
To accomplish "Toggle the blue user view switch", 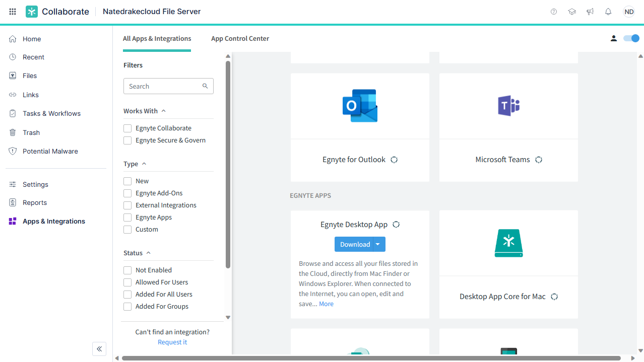I will coord(631,38).
